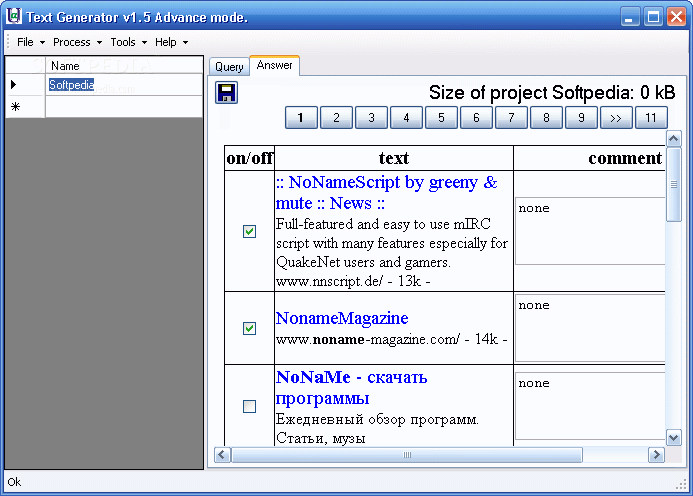Click the Tools menu dropdown arrow
Viewport: 693px width, 496px height.
coord(144,42)
